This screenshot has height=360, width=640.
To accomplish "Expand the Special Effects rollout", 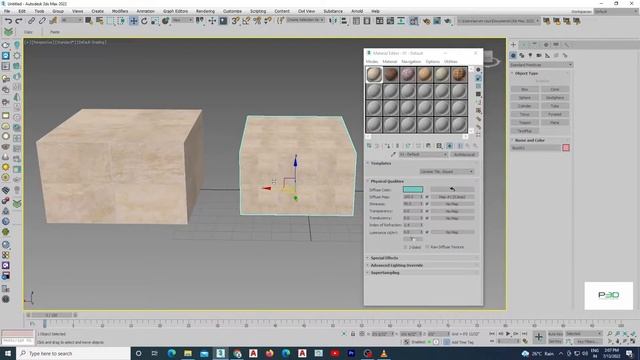I will point(422,258).
